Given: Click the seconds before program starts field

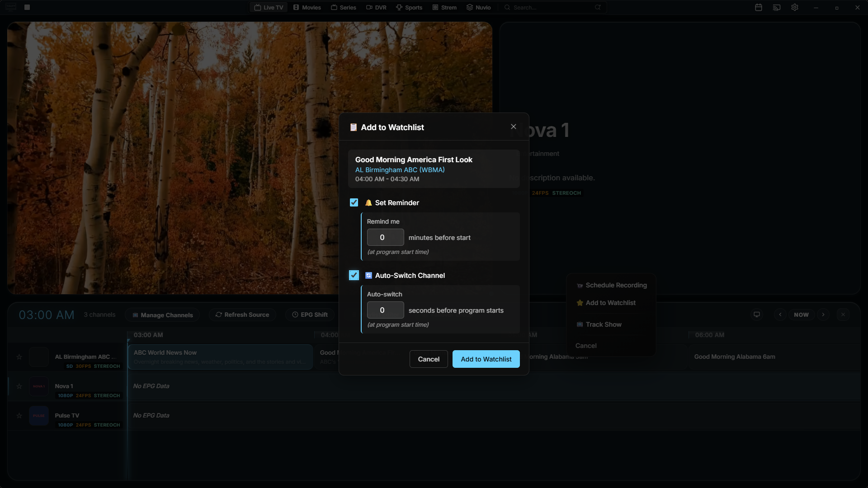Looking at the screenshot, I should [x=385, y=310].
